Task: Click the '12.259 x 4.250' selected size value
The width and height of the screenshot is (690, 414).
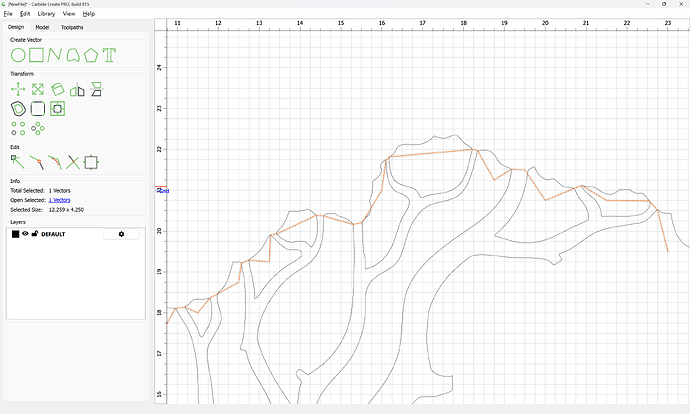Action: 66,210
